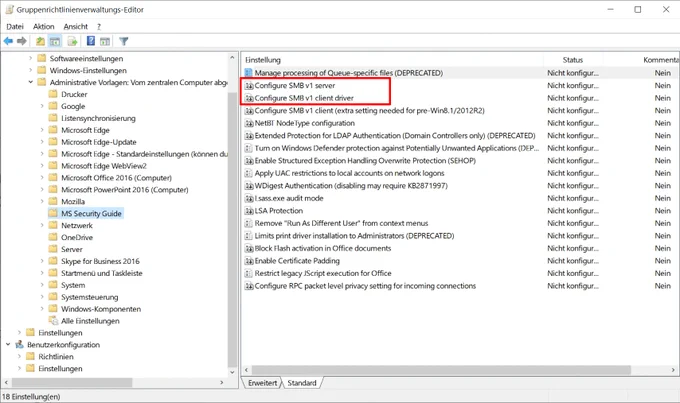Expand the Mozilla folder node
Screen dimensions: 680x403
pyautogui.click(x=42, y=201)
